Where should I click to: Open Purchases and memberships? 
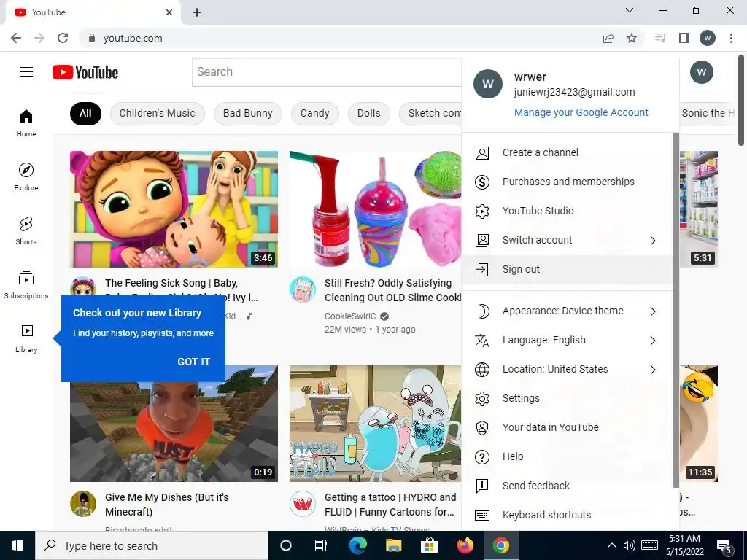(x=568, y=182)
